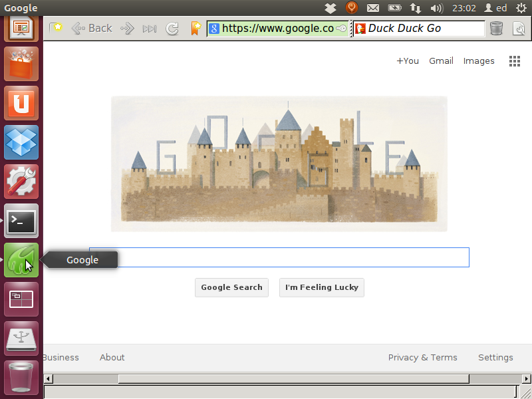Click the toolbar trash closed-tabs icon
The image size is (532, 399).
tap(496, 29)
